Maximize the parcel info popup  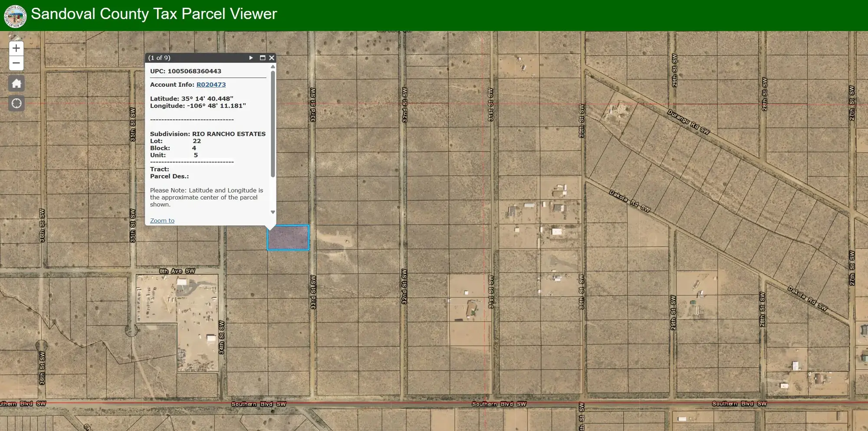coord(262,58)
